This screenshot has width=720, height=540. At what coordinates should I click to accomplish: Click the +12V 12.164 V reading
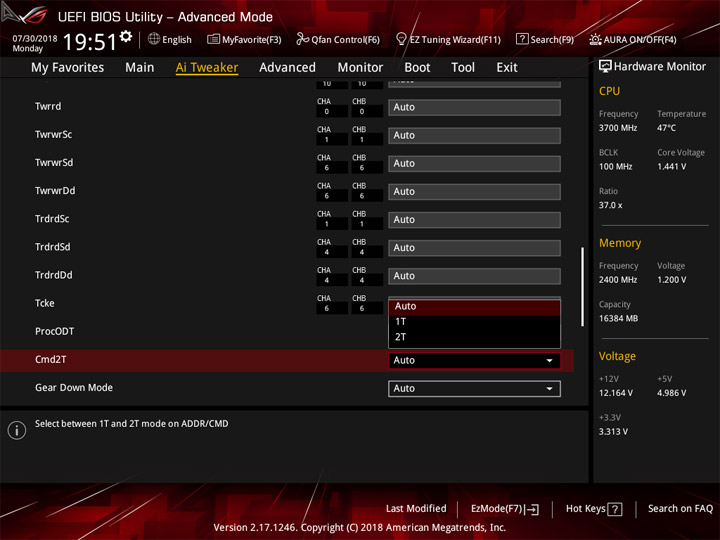pos(616,393)
